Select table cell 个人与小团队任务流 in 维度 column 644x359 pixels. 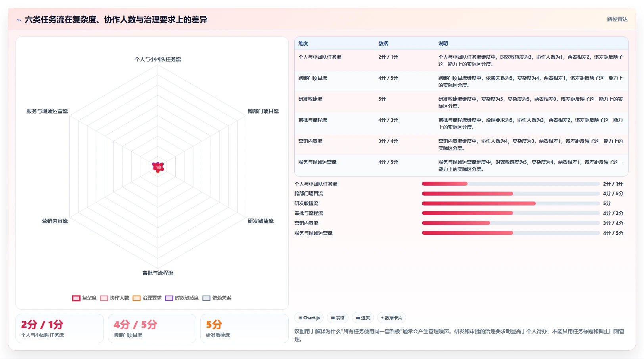(x=320, y=57)
